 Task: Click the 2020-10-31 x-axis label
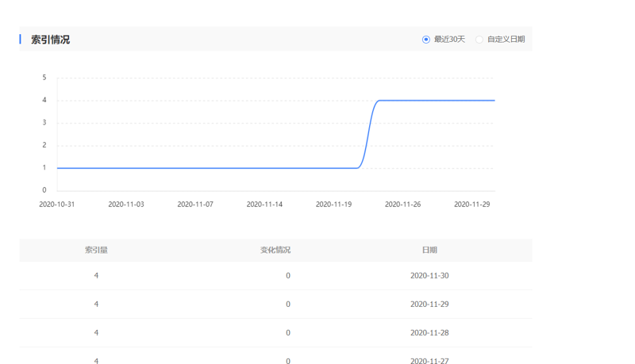[56, 205]
